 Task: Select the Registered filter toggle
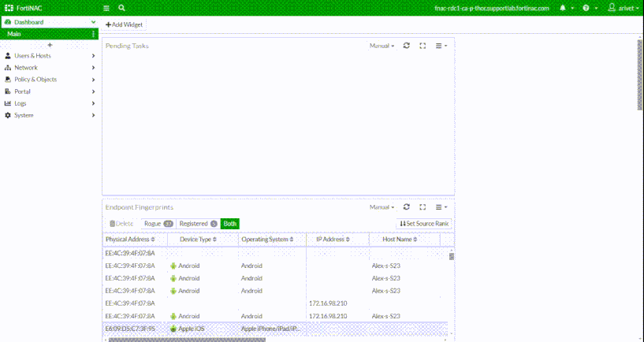(x=199, y=224)
